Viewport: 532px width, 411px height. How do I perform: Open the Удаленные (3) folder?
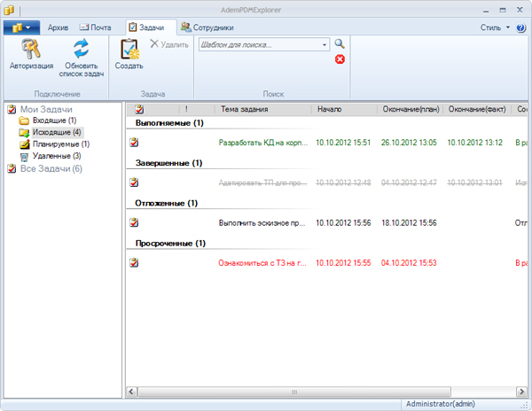click(x=57, y=156)
